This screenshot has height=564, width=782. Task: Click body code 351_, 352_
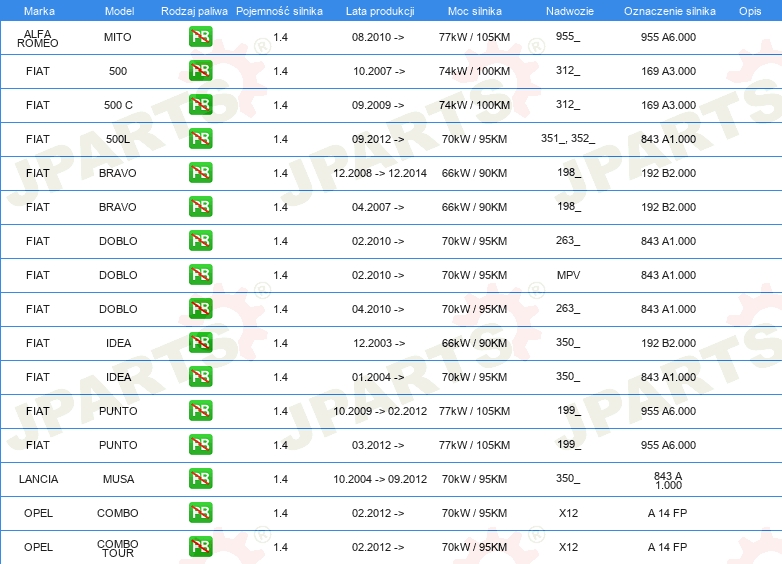point(568,138)
